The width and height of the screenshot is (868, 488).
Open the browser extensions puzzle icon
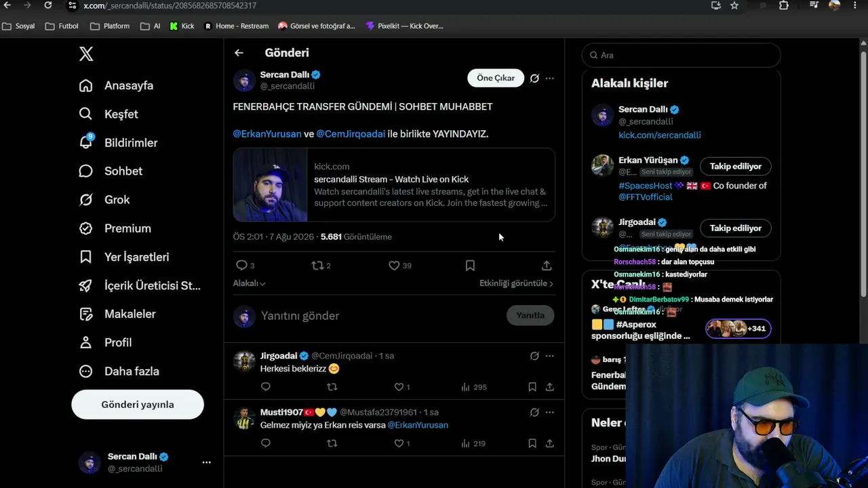(x=784, y=5)
